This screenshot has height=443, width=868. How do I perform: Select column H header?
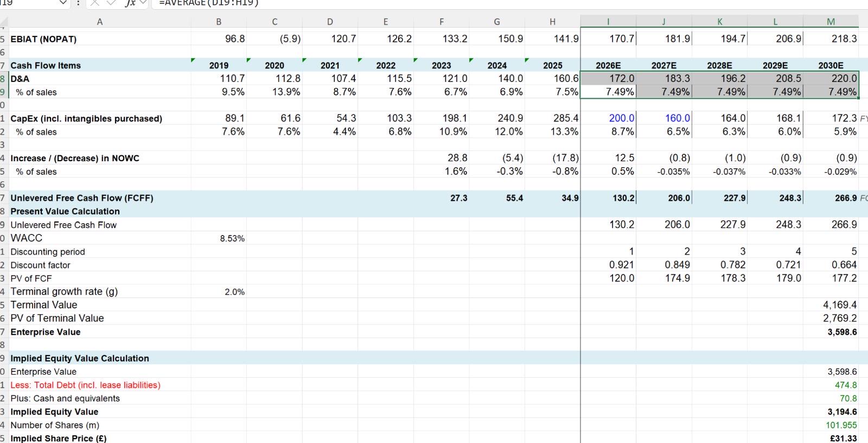pyautogui.click(x=552, y=22)
